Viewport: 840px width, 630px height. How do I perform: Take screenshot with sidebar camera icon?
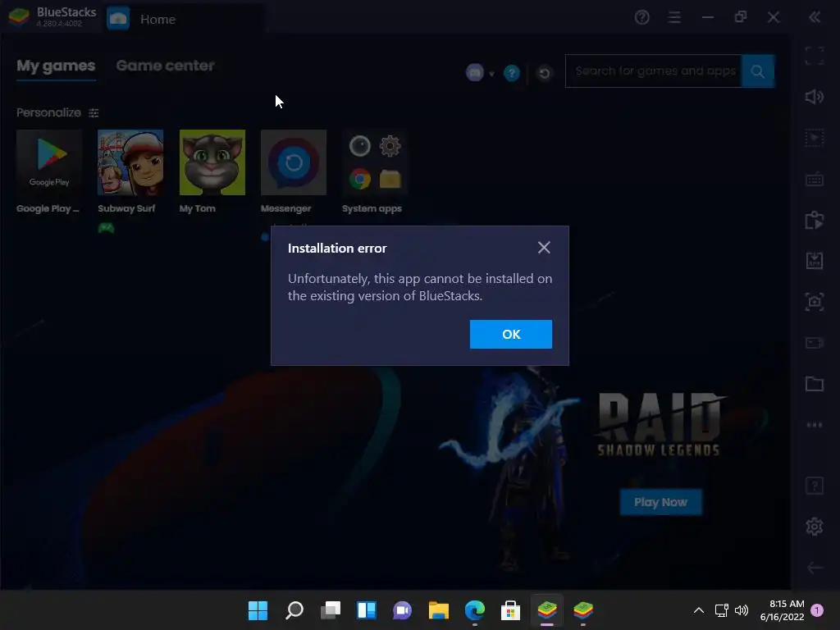pyautogui.click(x=815, y=302)
